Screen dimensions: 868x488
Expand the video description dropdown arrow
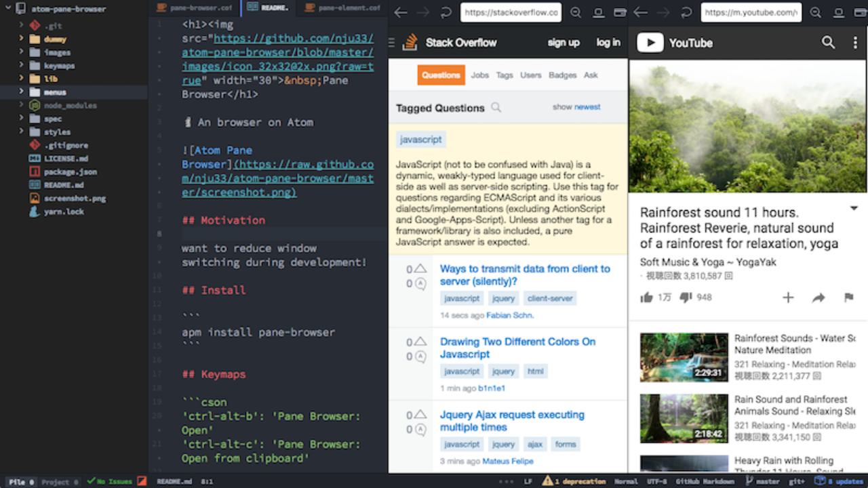854,209
